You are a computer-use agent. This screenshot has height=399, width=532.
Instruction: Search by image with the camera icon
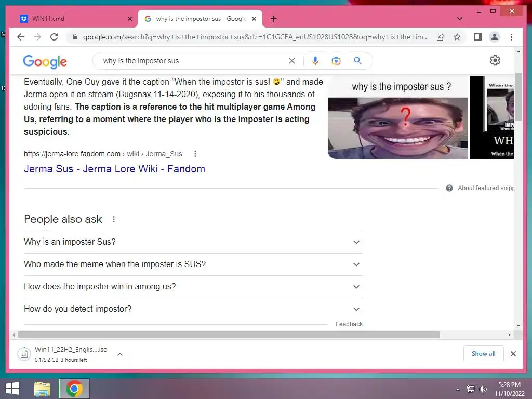point(336,61)
